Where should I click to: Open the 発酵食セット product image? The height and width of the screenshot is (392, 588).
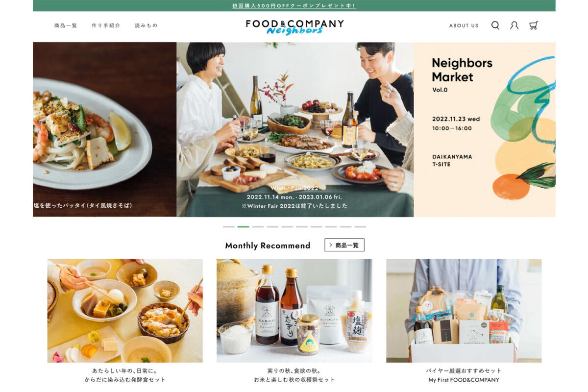(x=125, y=311)
